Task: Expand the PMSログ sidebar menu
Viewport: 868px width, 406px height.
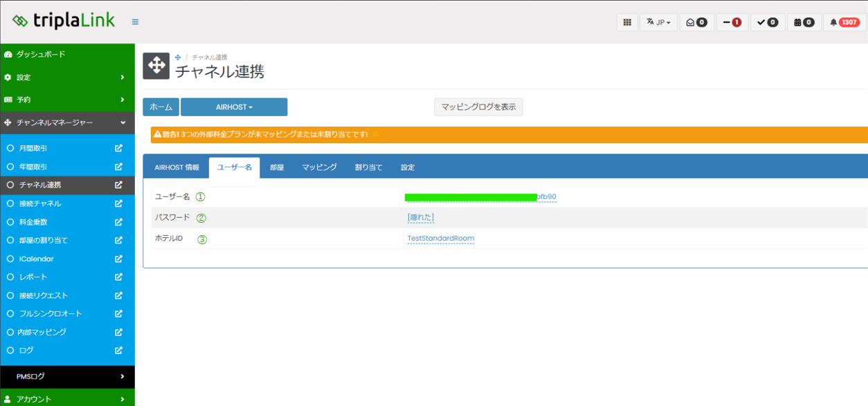Action: click(67, 376)
